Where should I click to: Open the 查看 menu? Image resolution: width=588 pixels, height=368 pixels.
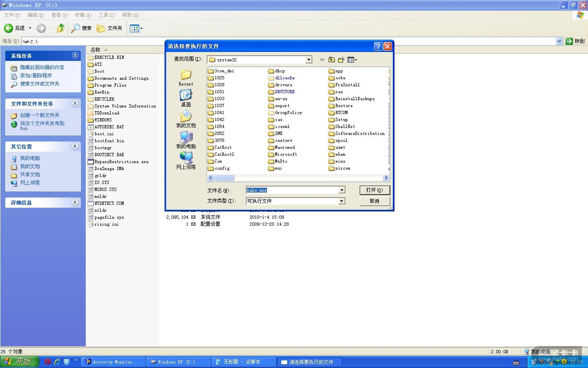pyautogui.click(x=59, y=15)
